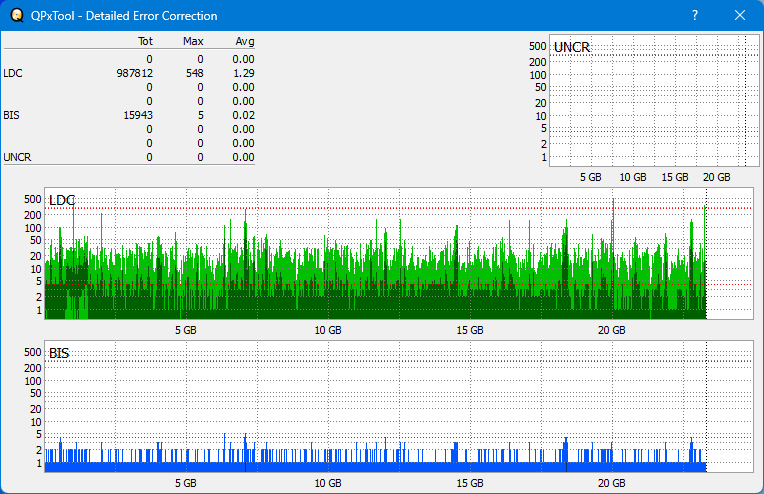Image resolution: width=764 pixels, height=494 pixels.
Task: Click the UNCR row label in stats table
Action: 17,157
